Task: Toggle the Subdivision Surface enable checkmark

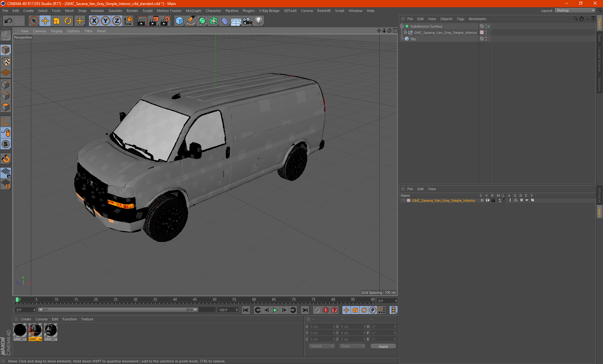Action: tap(489, 26)
